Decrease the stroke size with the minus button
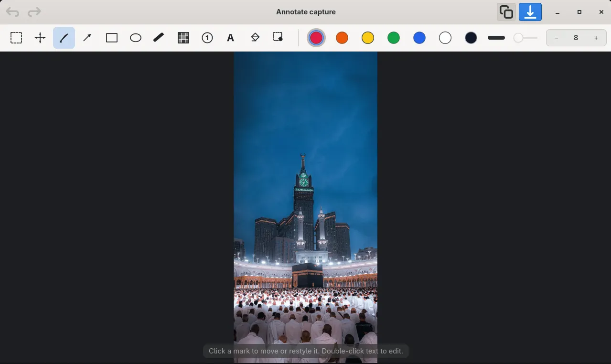 (x=557, y=38)
